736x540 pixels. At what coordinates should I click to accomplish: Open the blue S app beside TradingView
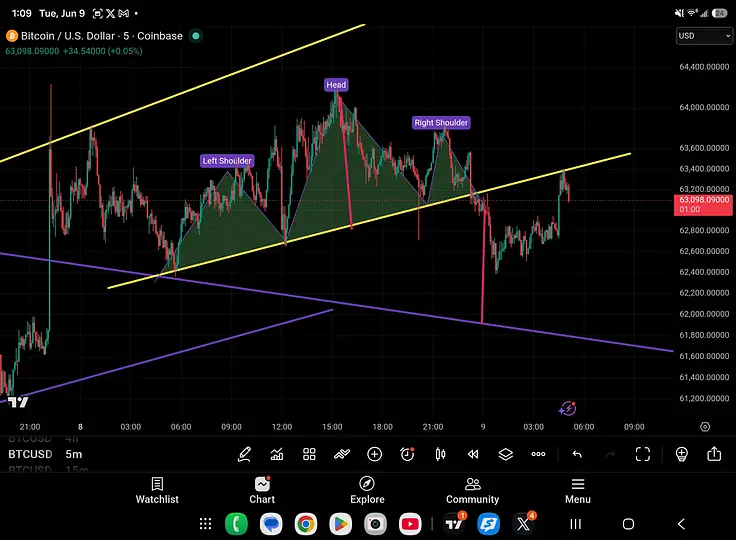489,524
